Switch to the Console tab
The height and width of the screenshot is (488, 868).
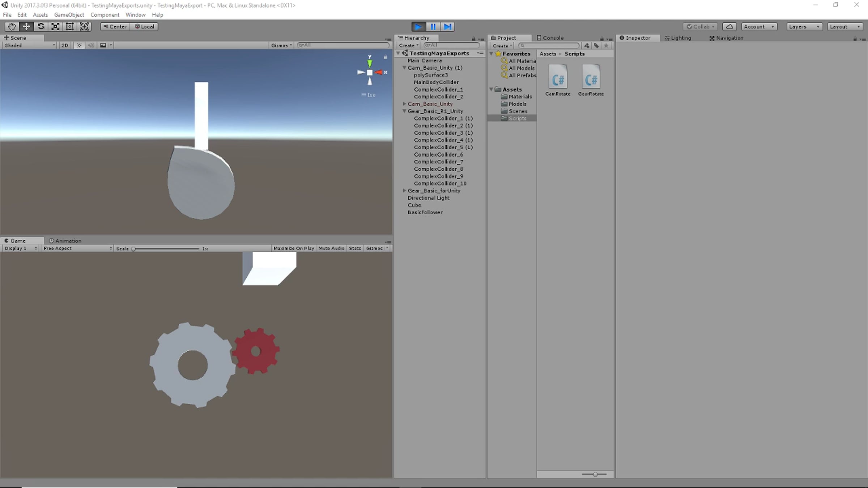(x=550, y=38)
